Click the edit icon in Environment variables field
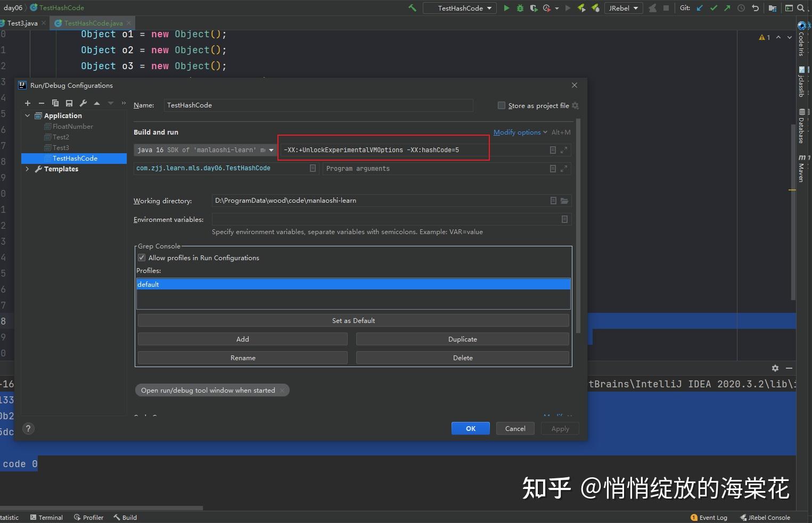 [564, 219]
